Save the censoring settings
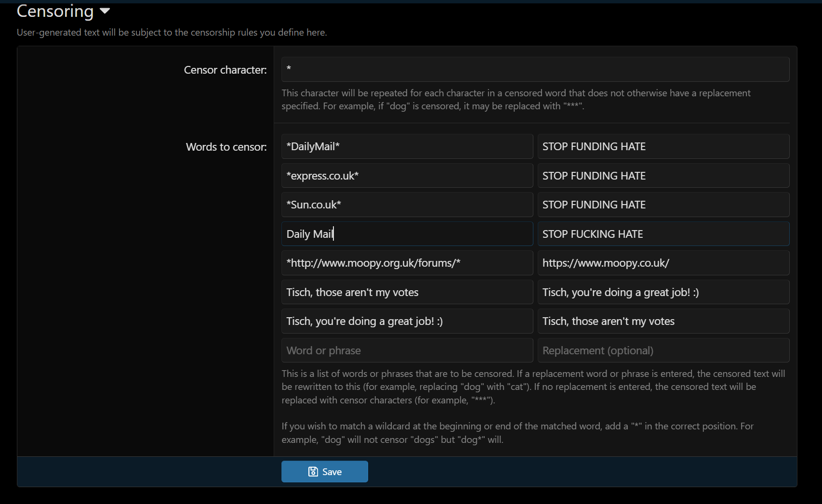This screenshot has width=822, height=504. click(x=325, y=472)
